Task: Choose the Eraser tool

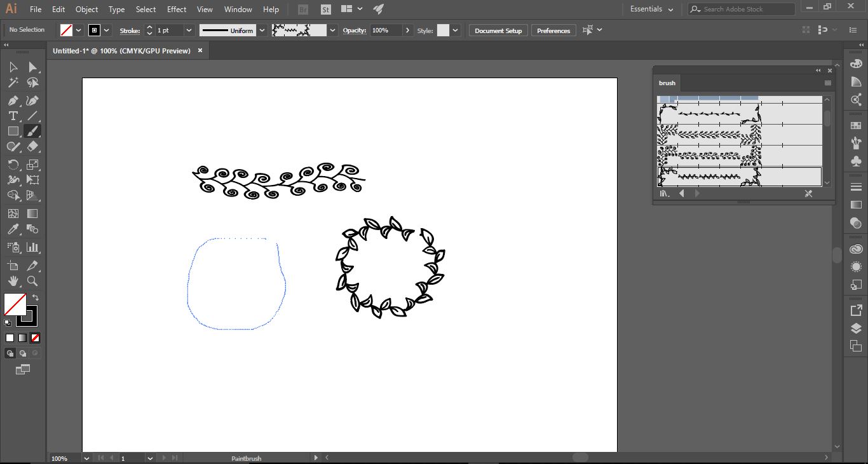Action: [32, 147]
